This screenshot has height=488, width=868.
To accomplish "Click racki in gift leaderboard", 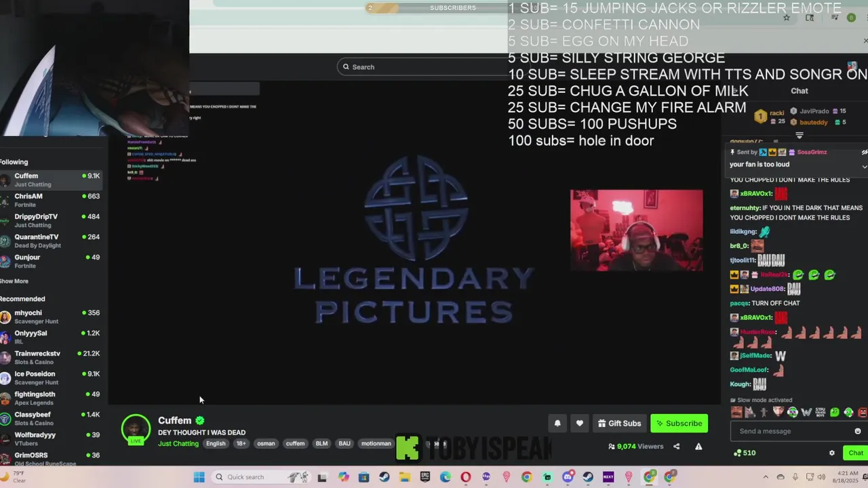I will click(x=776, y=113).
